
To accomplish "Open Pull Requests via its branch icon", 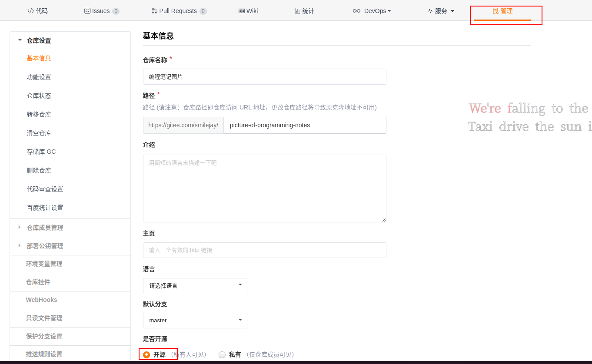I will point(153,10).
